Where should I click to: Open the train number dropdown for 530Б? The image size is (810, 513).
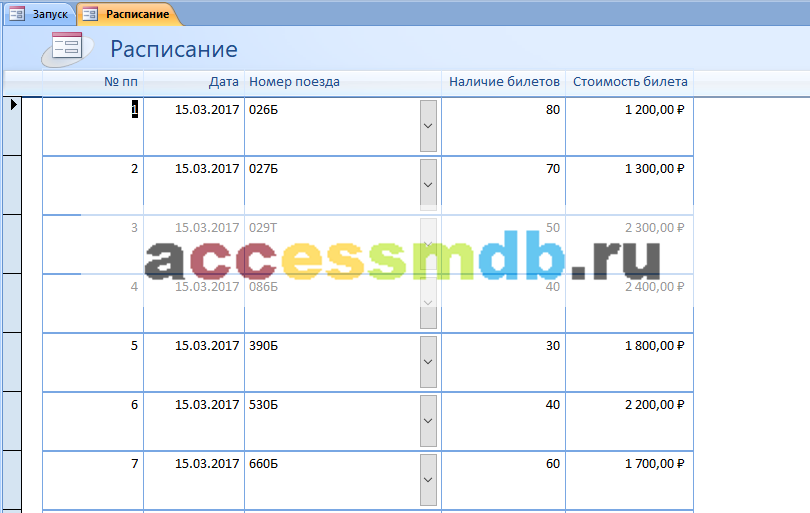click(428, 421)
